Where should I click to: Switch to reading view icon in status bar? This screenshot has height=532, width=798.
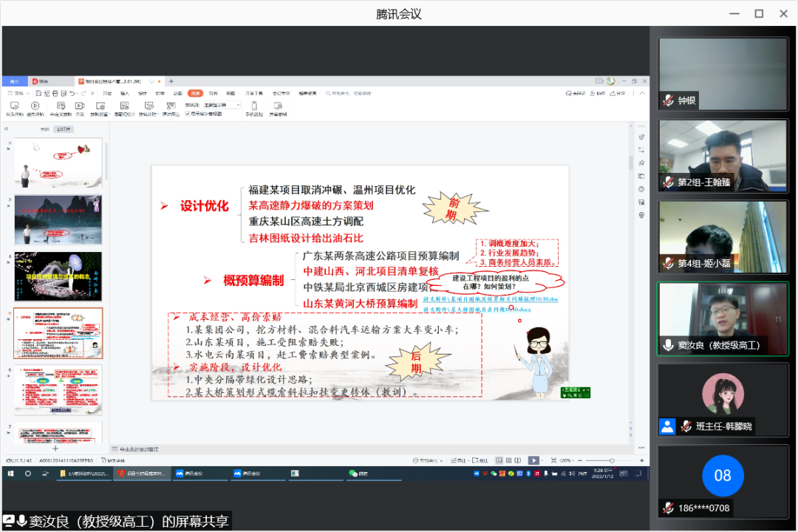517,460
